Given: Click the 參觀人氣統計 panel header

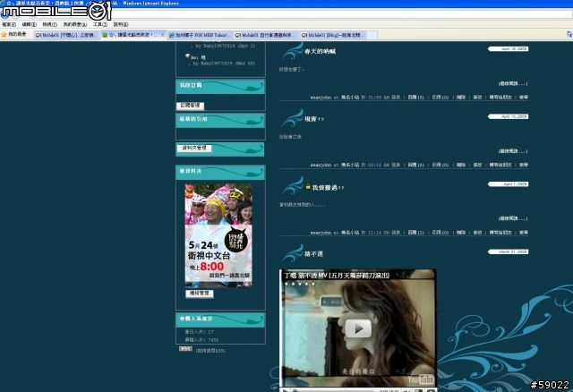Looking at the screenshot, I should tap(220, 320).
